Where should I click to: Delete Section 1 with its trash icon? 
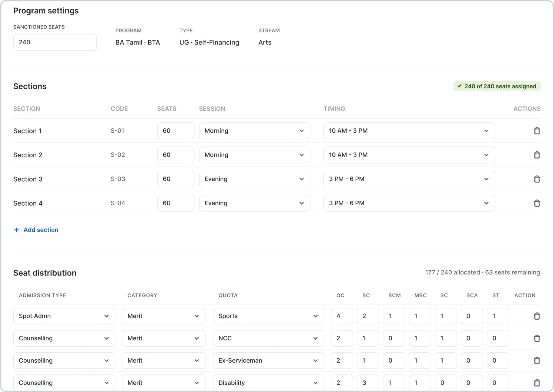pyautogui.click(x=537, y=131)
